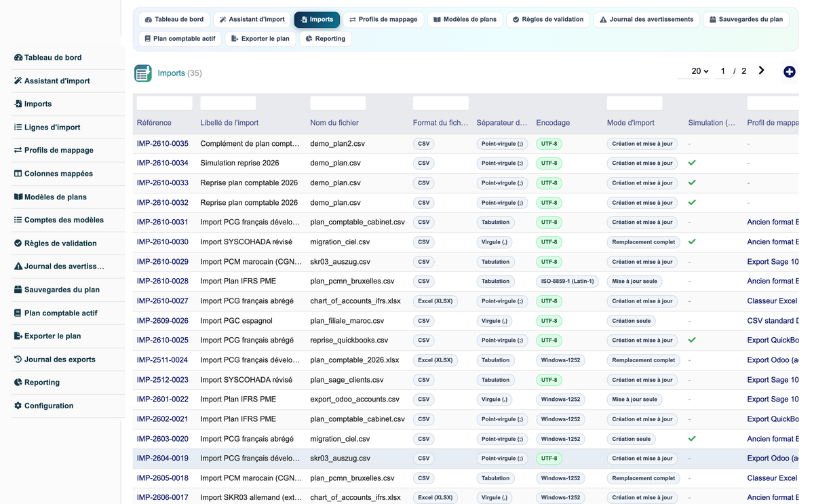Click the Profils de mappage arrows icon in sidebar
Viewport: 814px width, 504px height.
tap(18, 150)
